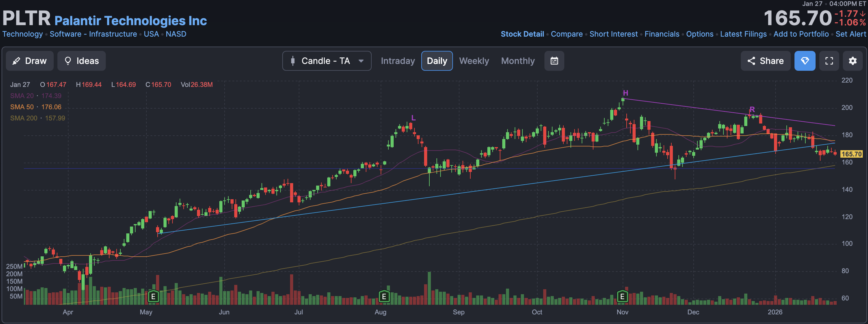
Task: Open the August earnings E marker
Action: coord(384,297)
